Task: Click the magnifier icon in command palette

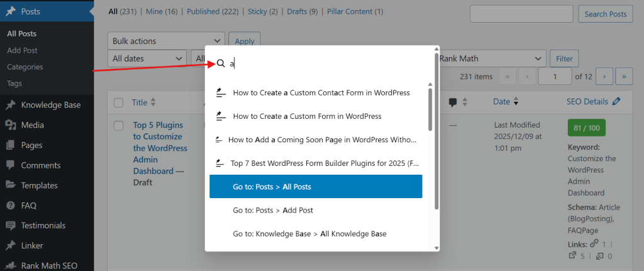Action: [x=221, y=64]
